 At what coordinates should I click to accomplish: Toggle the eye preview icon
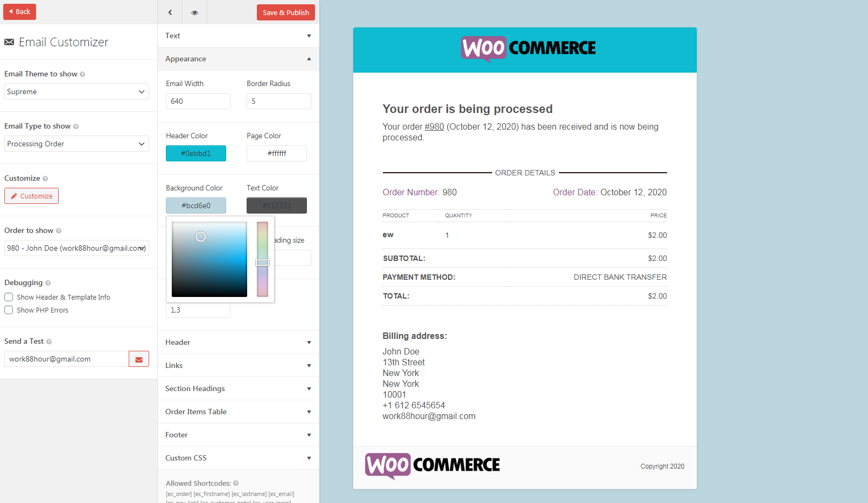tap(194, 12)
